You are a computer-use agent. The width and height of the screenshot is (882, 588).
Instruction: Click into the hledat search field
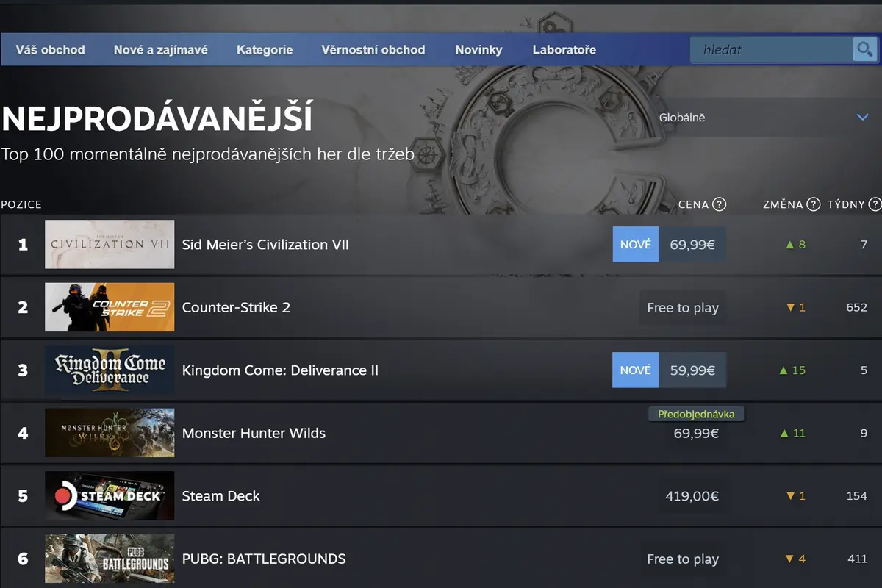pyautogui.click(x=770, y=50)
